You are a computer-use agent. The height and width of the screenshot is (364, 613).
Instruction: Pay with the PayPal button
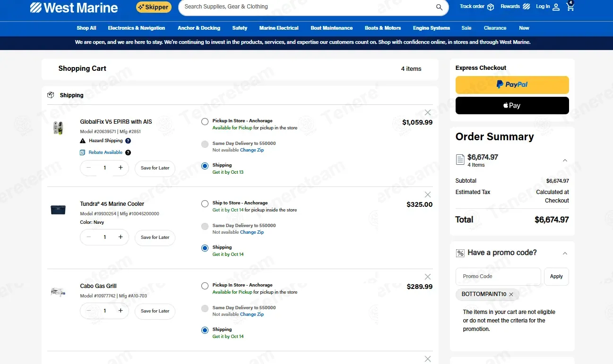click(512, 85)
